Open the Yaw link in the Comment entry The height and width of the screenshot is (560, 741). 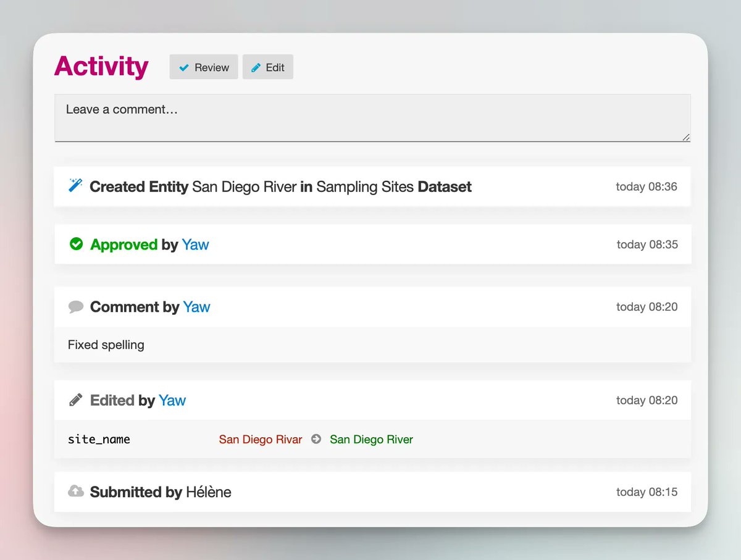(196, 307)
